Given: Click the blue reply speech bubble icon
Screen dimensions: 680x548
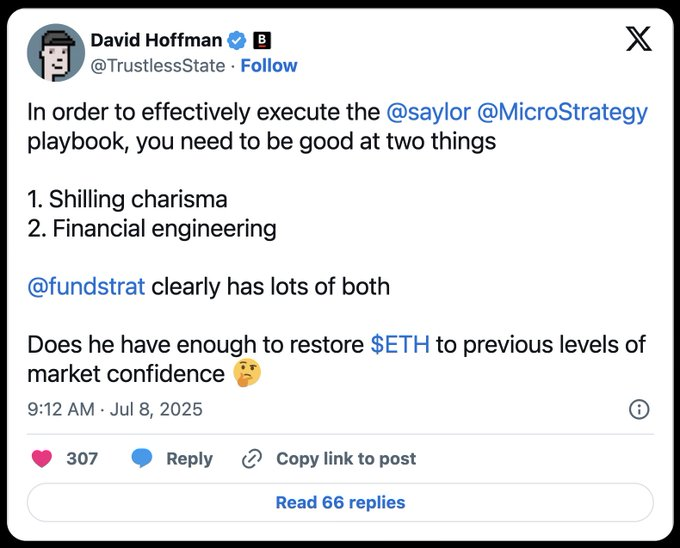Looking at the screenshot, I should pyautogui.click(x=142, y=459).
